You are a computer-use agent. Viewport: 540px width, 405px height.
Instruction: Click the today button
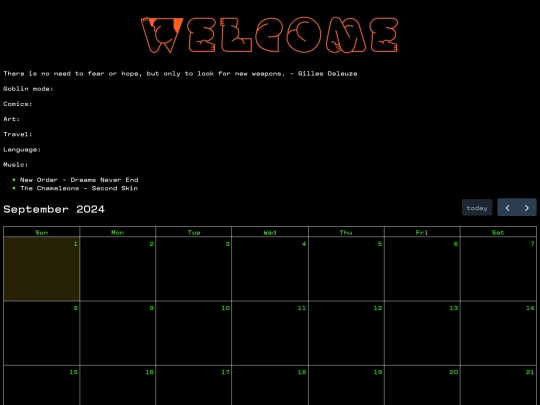click(x=477, y=208)
